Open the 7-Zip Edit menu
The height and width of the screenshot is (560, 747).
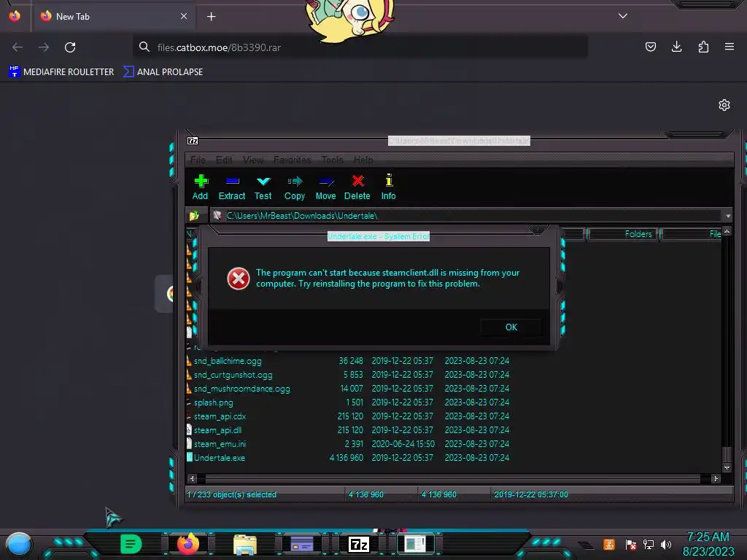224,160
